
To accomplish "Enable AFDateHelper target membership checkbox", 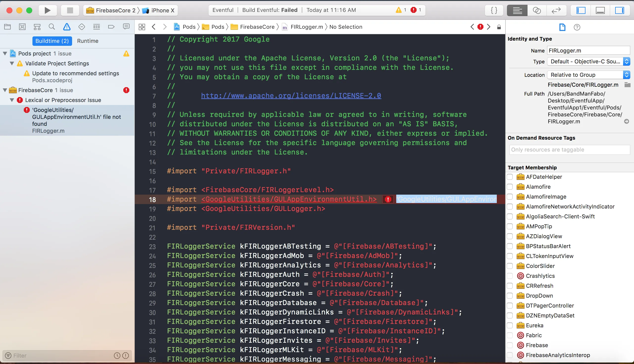I will click(510, 177).
